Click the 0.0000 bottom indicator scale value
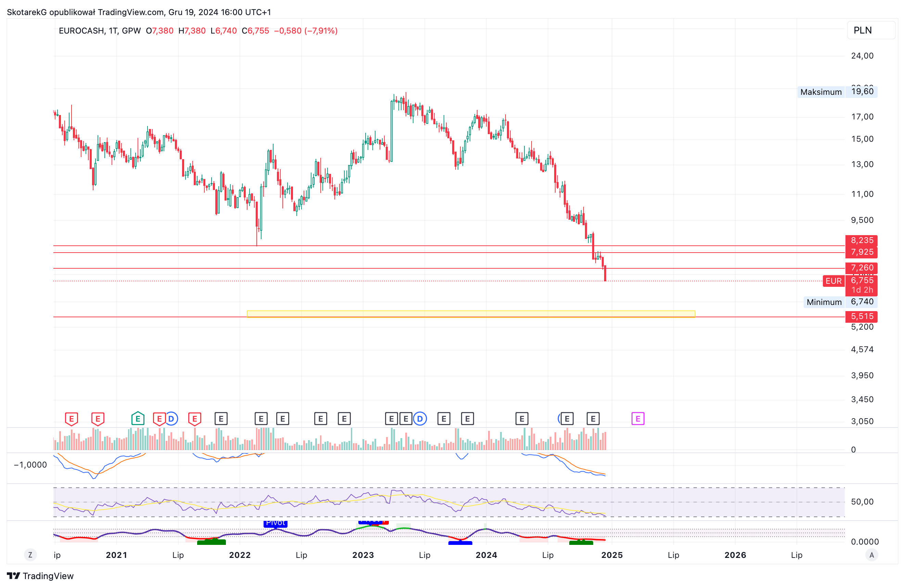The image size is (905, 588). [865, 541]
